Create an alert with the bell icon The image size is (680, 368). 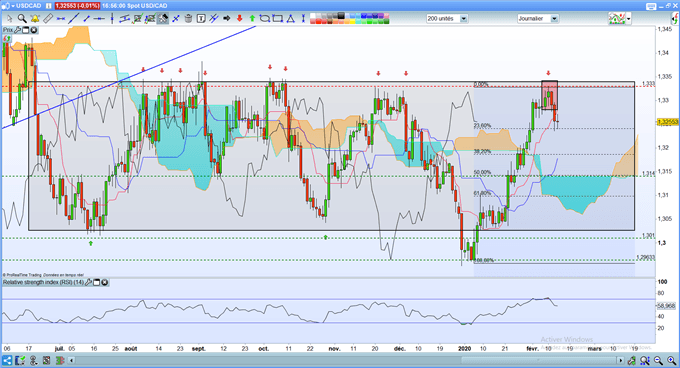click(x=35, y=19)
